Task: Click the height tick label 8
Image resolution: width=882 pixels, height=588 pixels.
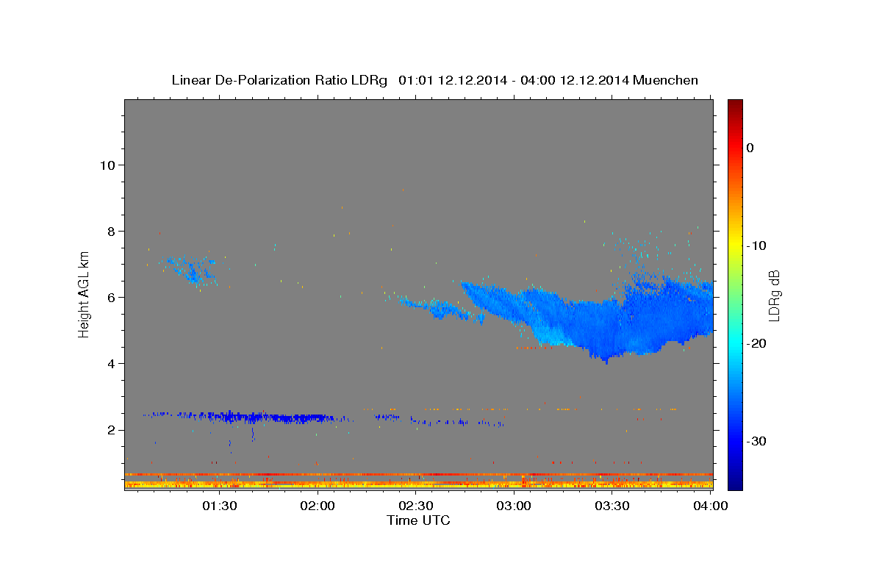Action: [x=111, y=231]
